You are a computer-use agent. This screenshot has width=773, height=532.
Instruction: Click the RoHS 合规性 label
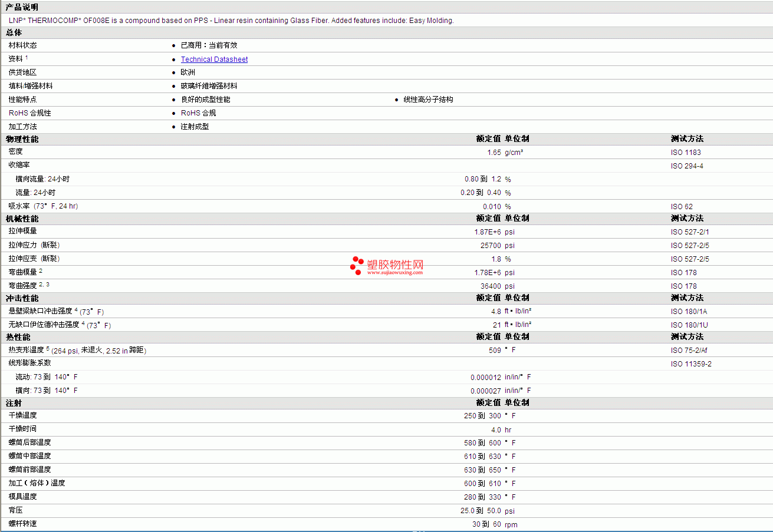coord(30,113)
